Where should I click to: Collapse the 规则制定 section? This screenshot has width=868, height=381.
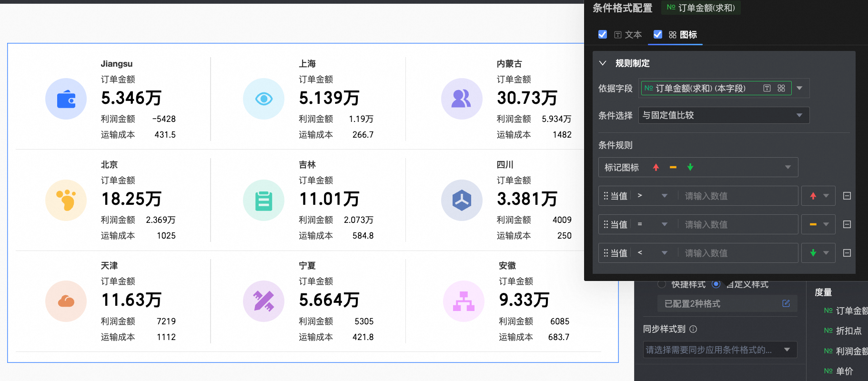click(x=603, y=63)
